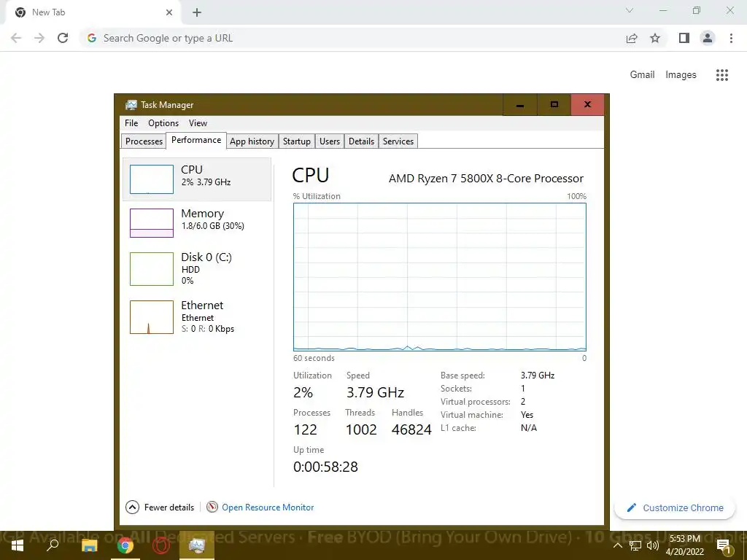Viewport: 747px width, 560px height.
Task: Open the Users tab
Action: pos(329,141)
